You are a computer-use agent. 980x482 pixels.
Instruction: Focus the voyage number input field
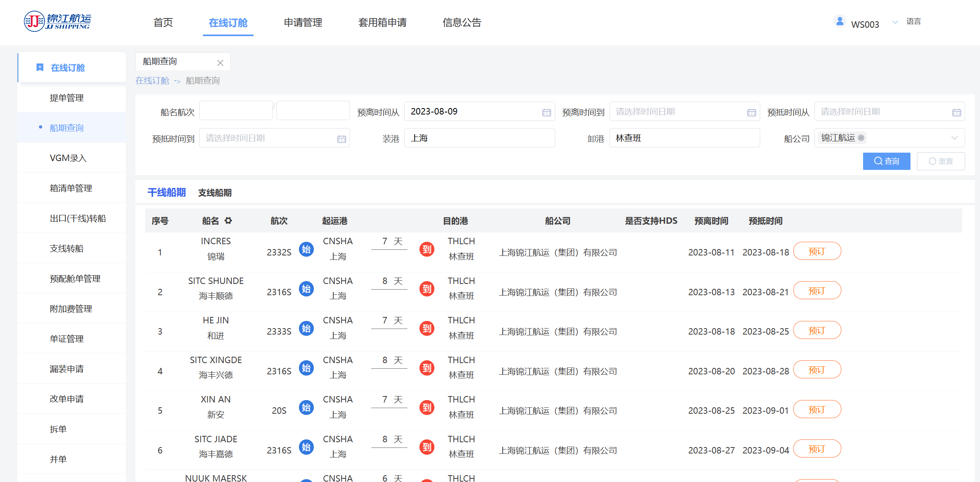tap(313, 111)
